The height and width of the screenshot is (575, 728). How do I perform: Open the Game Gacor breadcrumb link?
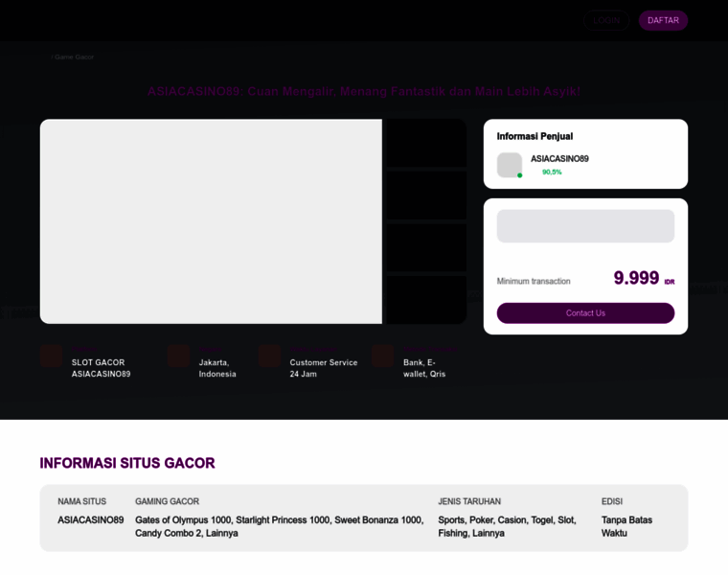(x=74, y=57)
